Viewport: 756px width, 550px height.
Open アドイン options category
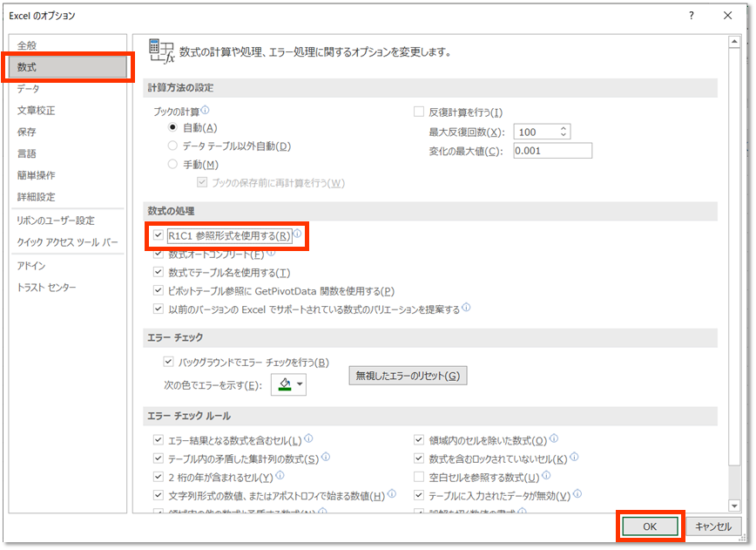click(x=68, y=266)
